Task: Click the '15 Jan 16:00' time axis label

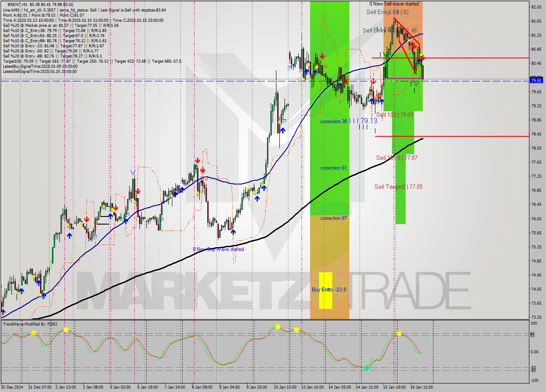Action: (x=395, y=387)
